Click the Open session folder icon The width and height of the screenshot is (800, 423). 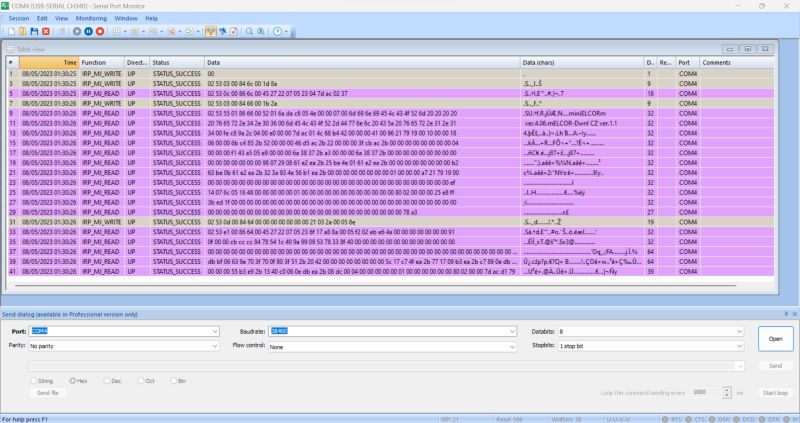click(x=22, y=31)
